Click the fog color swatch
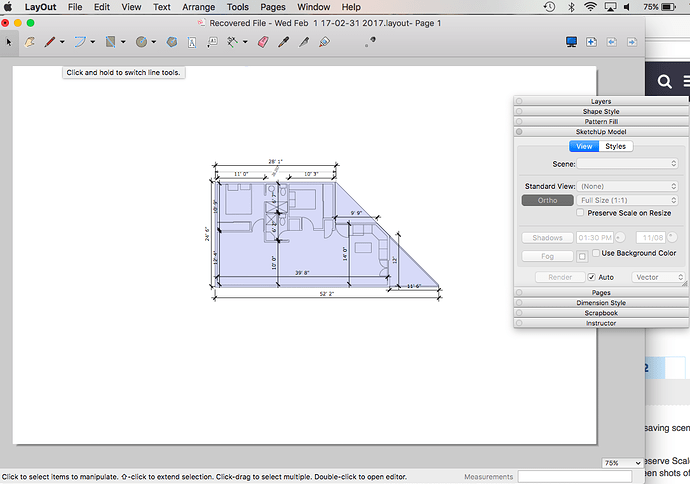Viewport: 690px width, 484px height. coord(583,257)
